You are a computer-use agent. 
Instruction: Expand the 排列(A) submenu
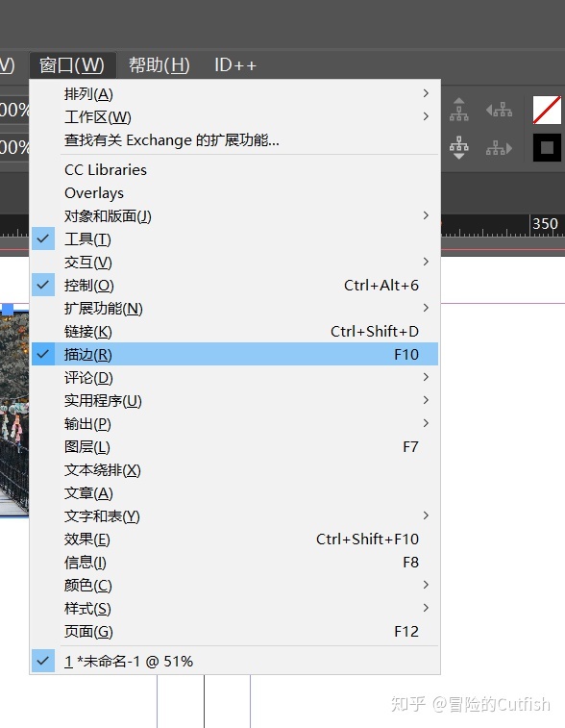pos(234,94)
